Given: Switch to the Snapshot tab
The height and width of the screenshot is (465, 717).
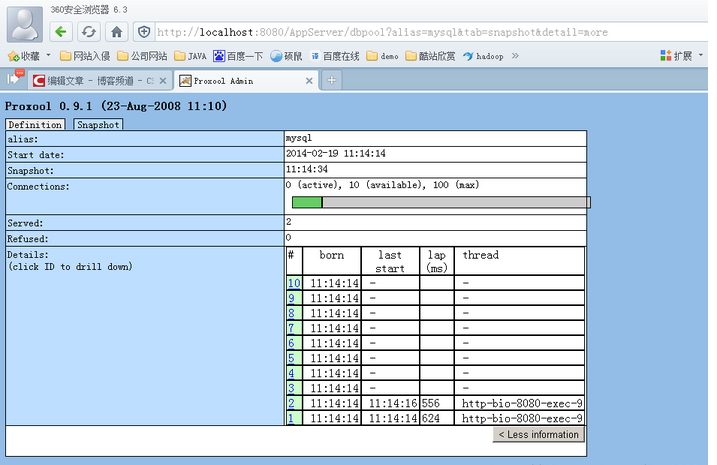Looking at the screenshot, I should [x=98, y=125].
